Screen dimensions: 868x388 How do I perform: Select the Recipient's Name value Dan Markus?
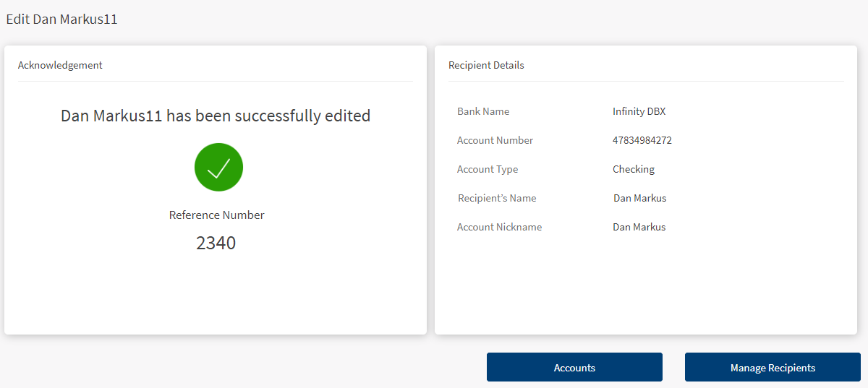[639, 198]
